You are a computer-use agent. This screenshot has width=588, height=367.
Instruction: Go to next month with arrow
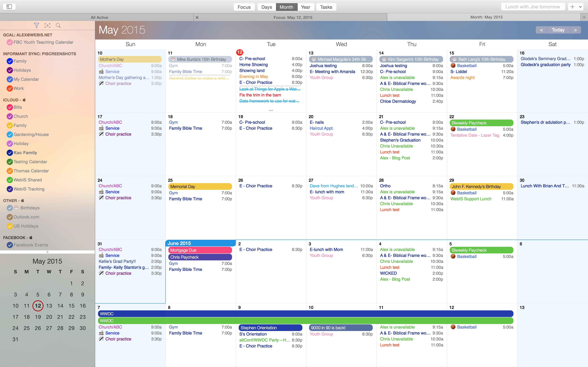click(x=575, y=30)
